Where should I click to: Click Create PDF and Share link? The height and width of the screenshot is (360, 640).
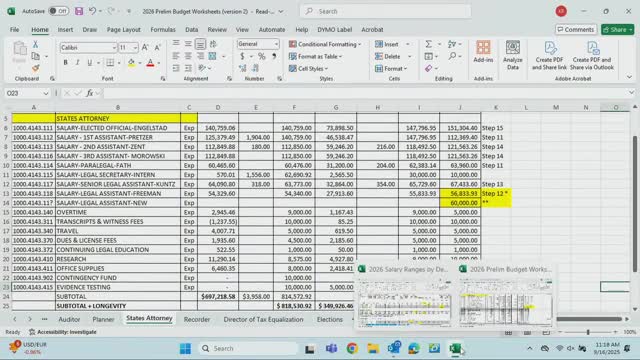coord(549,56)
